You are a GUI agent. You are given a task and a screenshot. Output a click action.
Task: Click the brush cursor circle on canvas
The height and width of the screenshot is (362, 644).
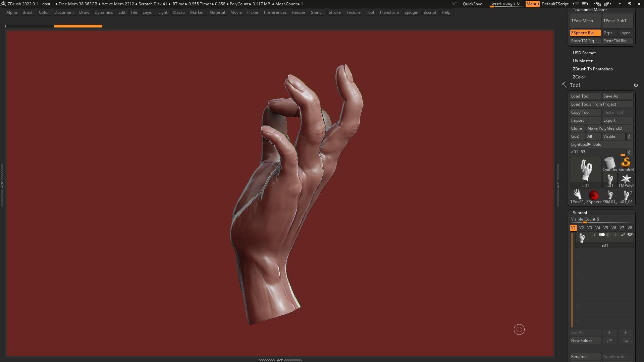pyautogui.click(x=519, y=329)
